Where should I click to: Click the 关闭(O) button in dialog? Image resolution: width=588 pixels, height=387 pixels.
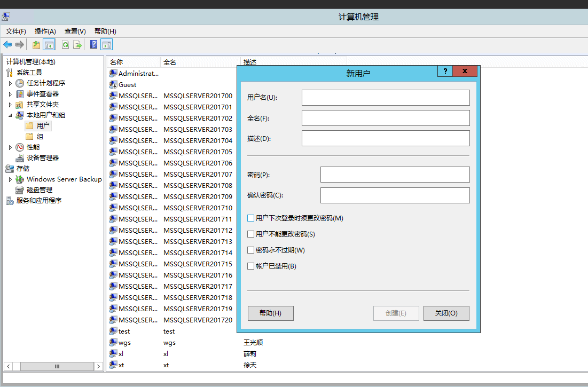(446, 313)
